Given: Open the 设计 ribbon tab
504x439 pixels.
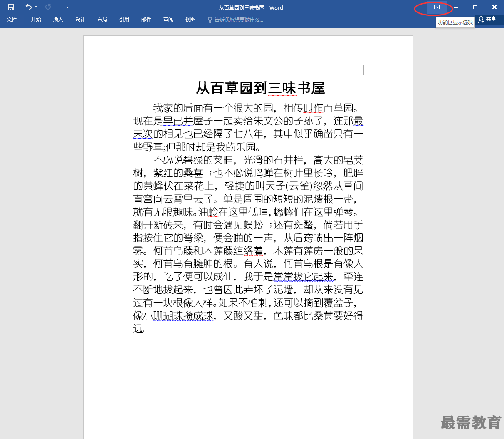Looking at the screenshot, I should click(80, 20).
